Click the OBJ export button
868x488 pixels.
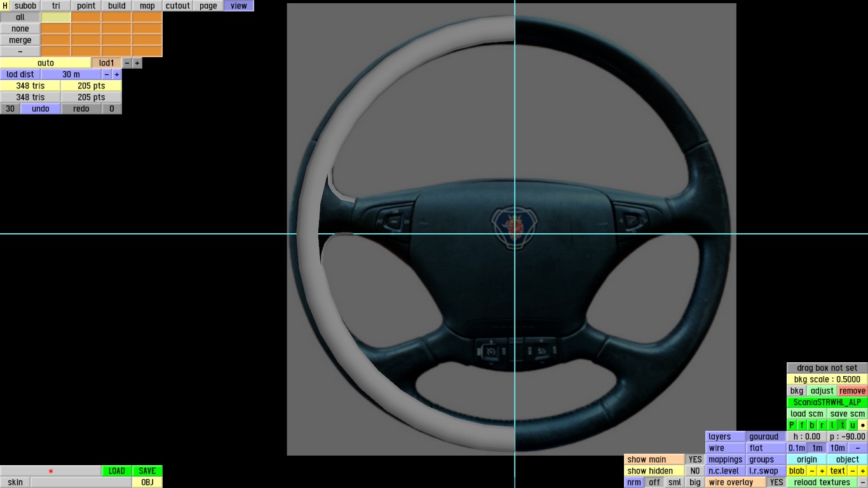click(x=147, y=482)
